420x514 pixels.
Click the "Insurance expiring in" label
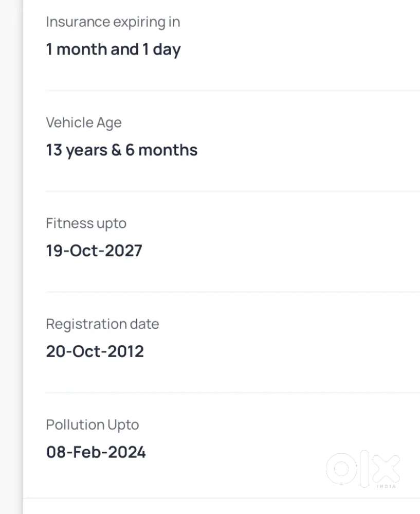(x=113, y=22)
